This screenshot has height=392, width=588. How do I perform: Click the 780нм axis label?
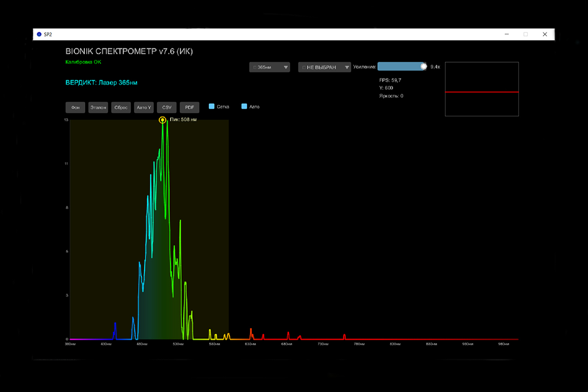tap(359, 344)
